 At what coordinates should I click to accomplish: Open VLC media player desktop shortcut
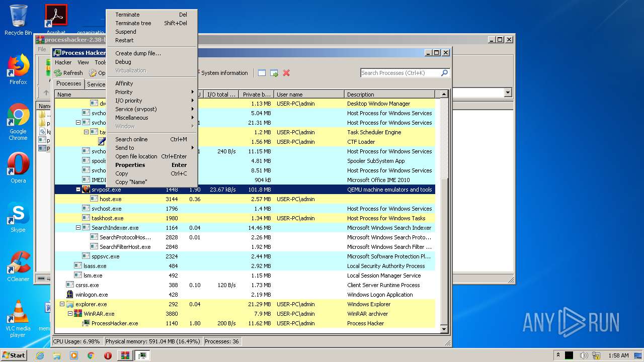click(18, 319)
